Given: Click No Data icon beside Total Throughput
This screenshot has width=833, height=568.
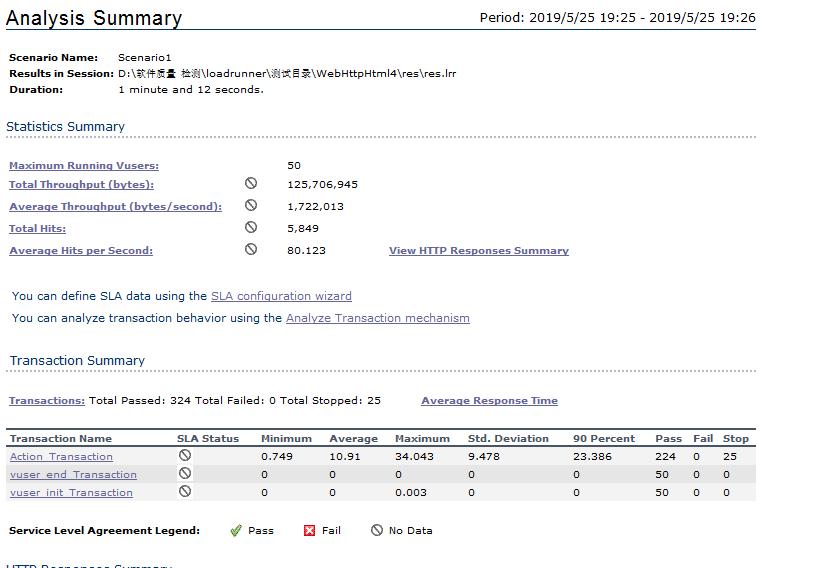Looking at the screenshot, I should pyautogui.click(x=251, y=184).
